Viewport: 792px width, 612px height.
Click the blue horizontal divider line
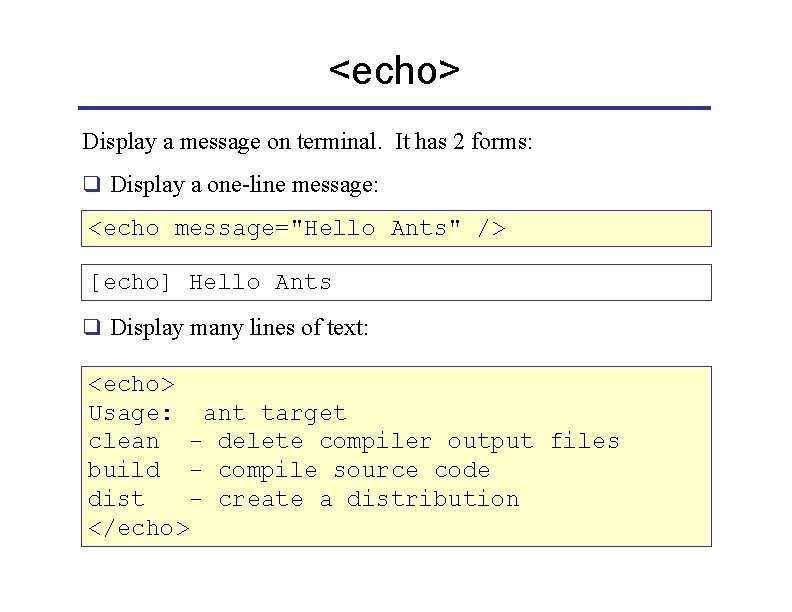coord(394,108)
